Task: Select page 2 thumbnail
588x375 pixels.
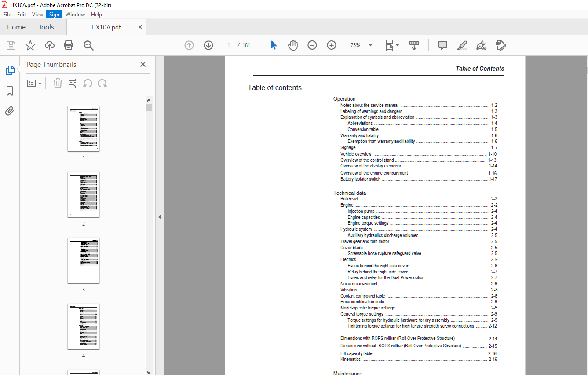Action: tap(84, 194)
